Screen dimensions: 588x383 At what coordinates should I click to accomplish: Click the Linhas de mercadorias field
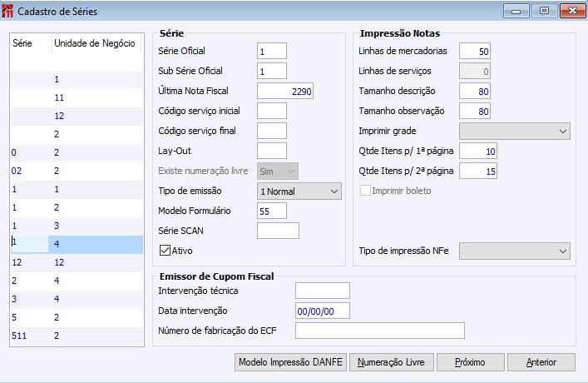pyautogui.click(x=474, y=52)
